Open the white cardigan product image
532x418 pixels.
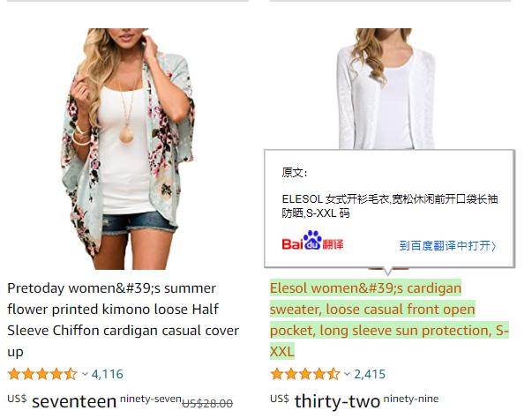386,88
